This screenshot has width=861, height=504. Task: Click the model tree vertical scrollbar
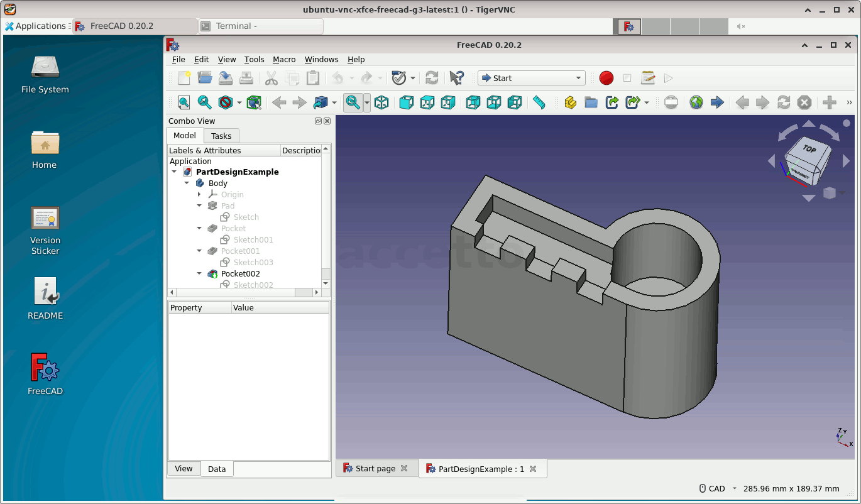pos(326,217)
